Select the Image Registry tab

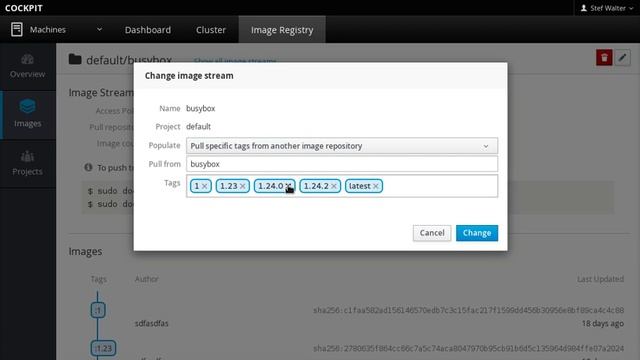tap(282, 30)
